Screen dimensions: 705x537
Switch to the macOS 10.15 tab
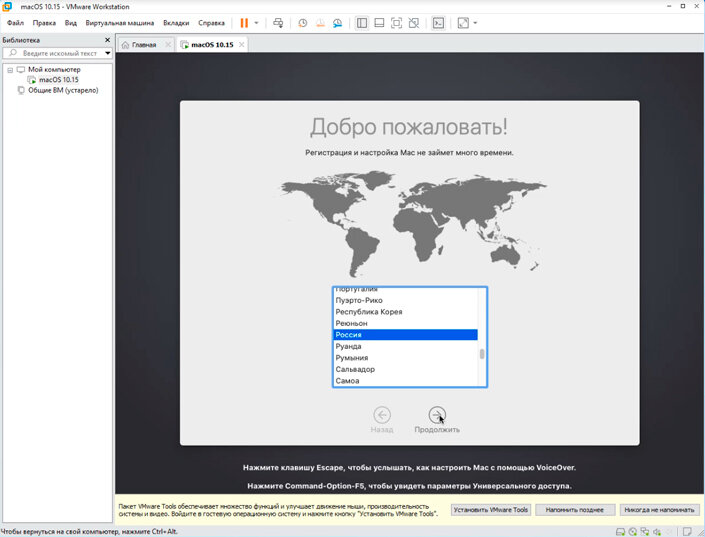point(212,45)
